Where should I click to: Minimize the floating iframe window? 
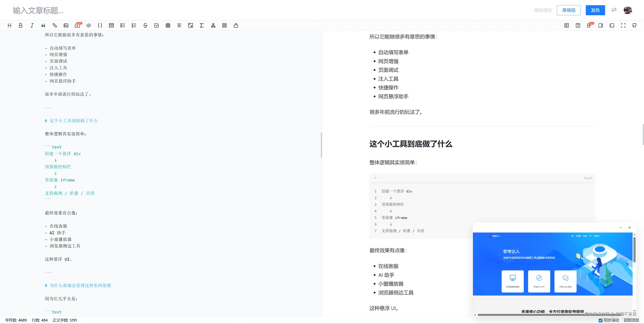click(621, 228)
